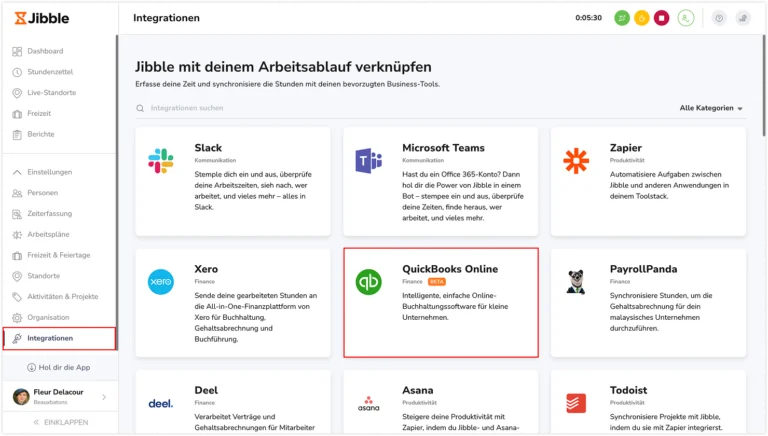Collapse the sidebar with EINKLAPPEN
Image resolution: width=768 pixels, height=436 pixels.
[61, 422]
